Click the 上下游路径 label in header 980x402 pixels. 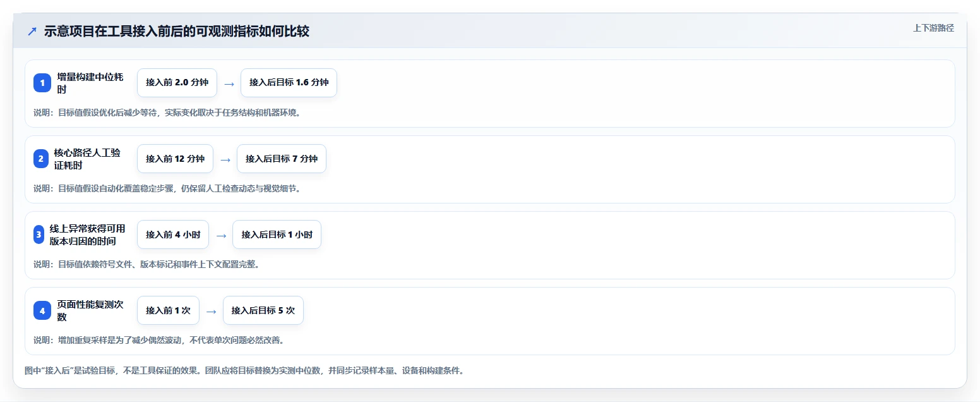click(x=933, y=28)
